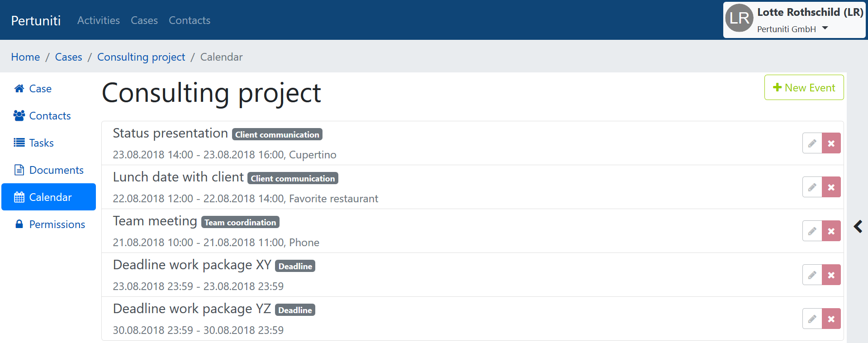Viewport: 868px width, 343px height.
Task: Go to Consulting project breadcrumb link
Action: point(141,57)
